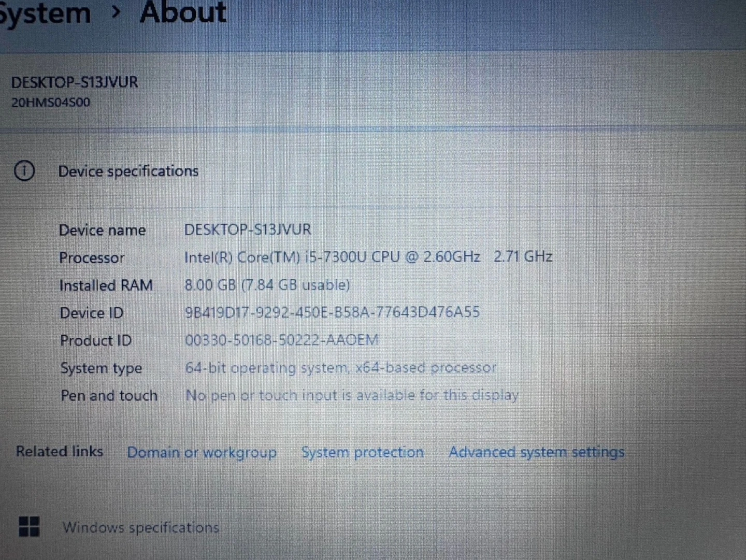Viewport: 746px width, 560px height.
Task: Click the Related links label
Action: click(59, 452)
